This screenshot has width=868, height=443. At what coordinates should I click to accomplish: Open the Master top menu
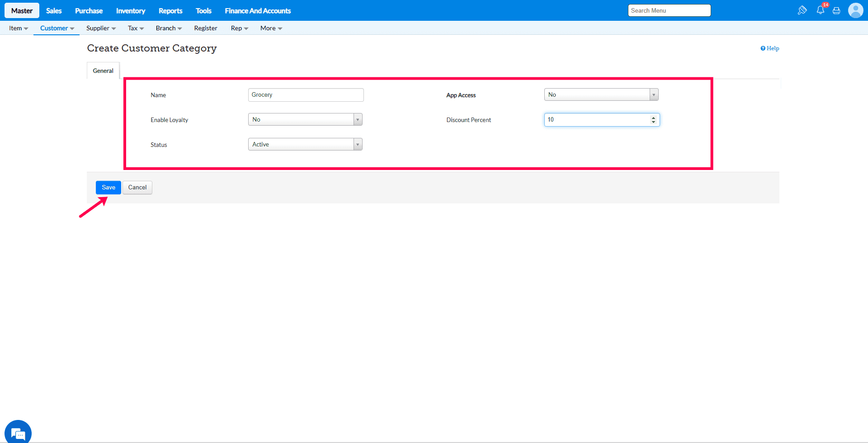point(22,10)
